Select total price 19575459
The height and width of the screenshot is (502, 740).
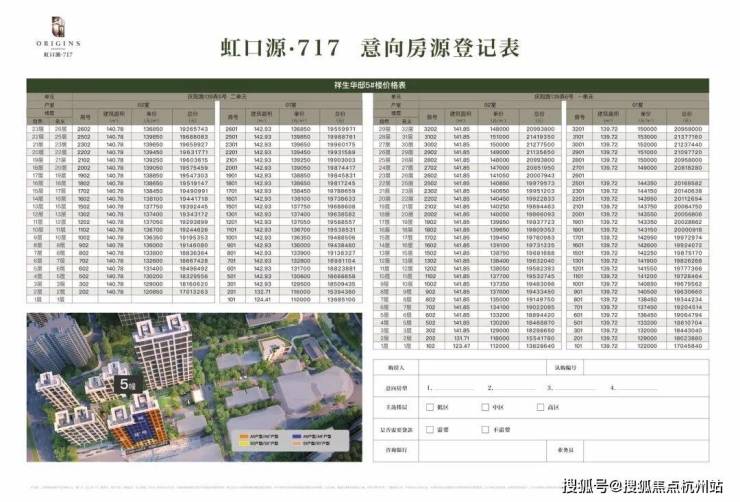[x=193, y=167]
